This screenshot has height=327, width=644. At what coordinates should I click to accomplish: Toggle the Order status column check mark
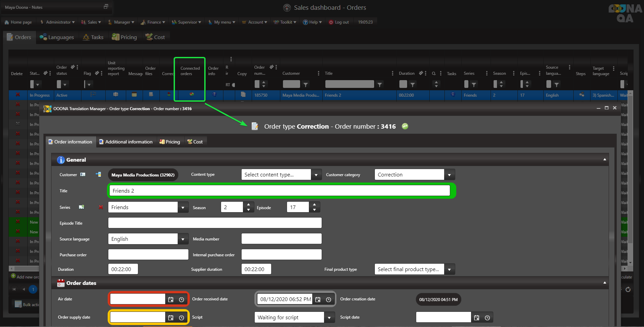pyautogui.click(x=73, y=67)
